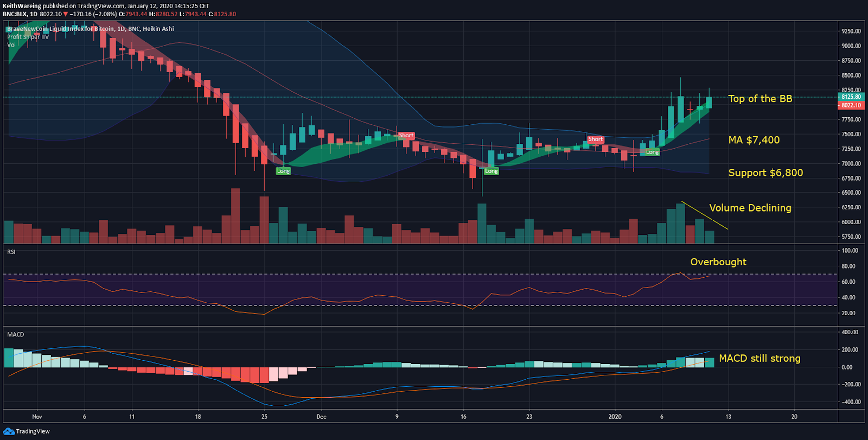Click the 20.00 RSI axis label

(x=848, y=313)
